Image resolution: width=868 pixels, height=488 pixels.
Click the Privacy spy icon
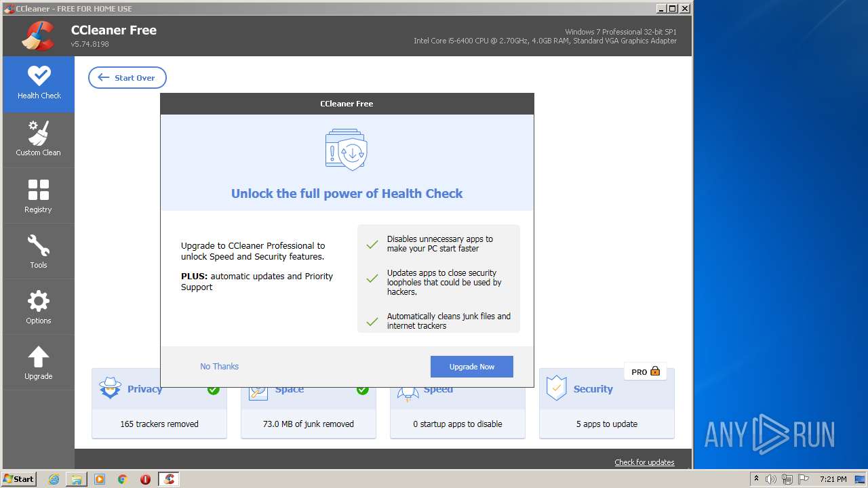110,388
